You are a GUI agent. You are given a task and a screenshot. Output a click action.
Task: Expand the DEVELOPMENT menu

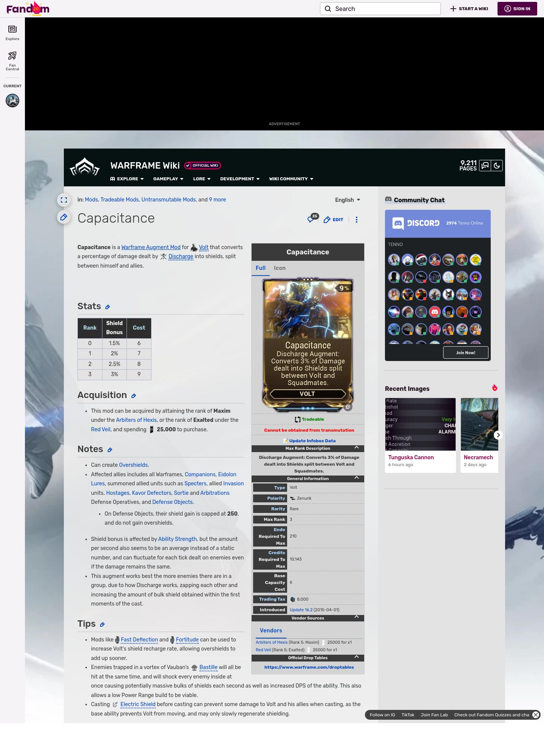(240, 179)
